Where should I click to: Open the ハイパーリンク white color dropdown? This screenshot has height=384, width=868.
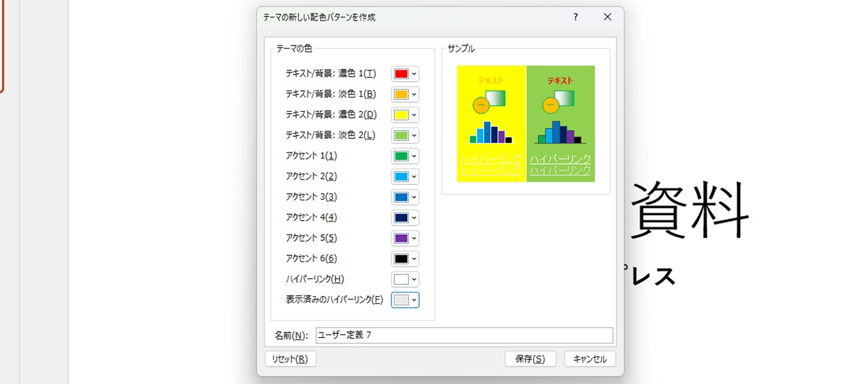pos(405,279)
